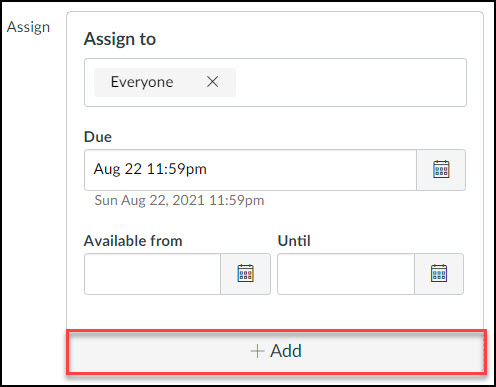Click the Assign to heading
The height and width of the screenshot is (387, 496).
(120, 39)
